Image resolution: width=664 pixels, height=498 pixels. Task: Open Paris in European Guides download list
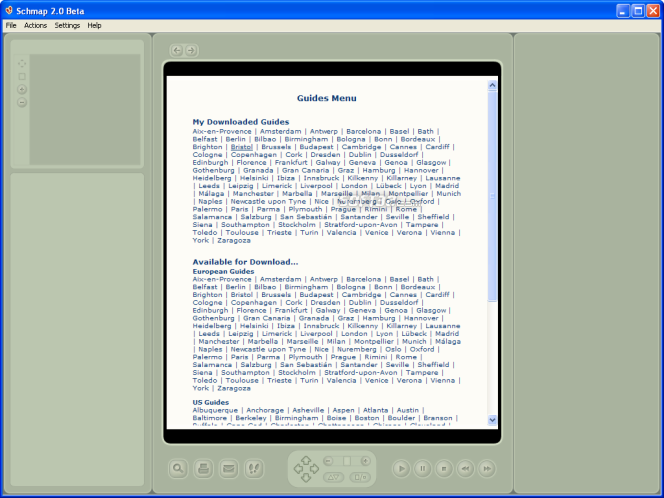click(x=239, y=357)
